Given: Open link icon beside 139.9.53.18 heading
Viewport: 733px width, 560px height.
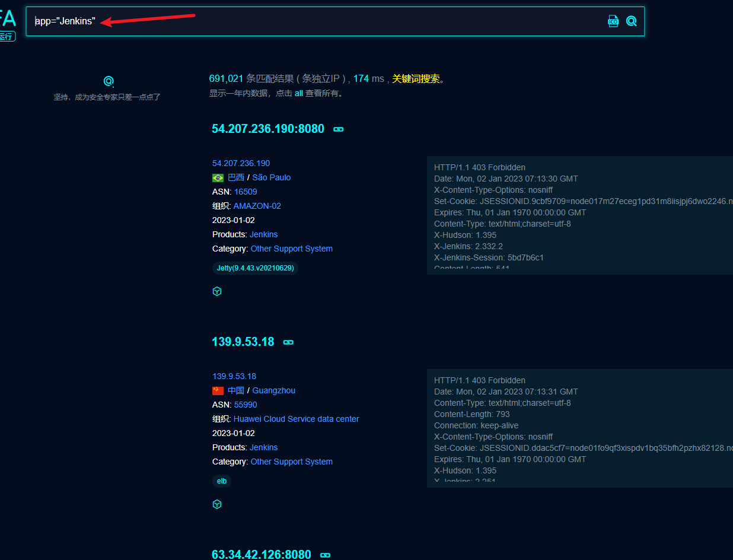Looking at the screenshot, I should (288, 342).
